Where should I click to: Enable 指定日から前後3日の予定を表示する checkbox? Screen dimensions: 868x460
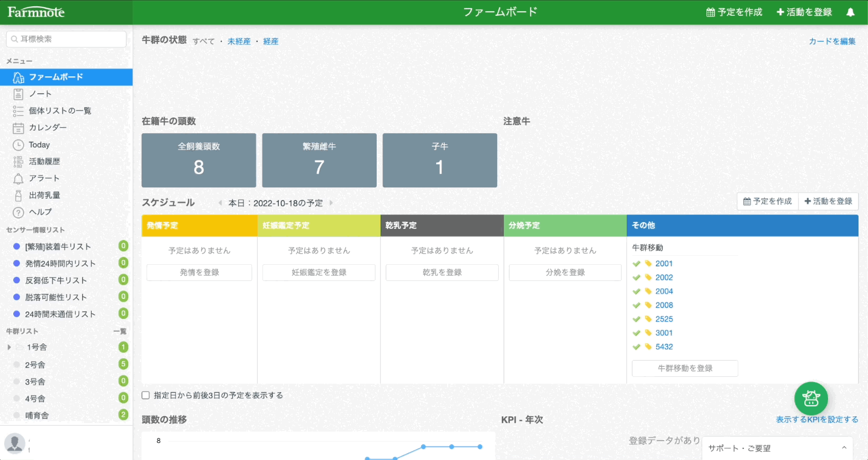coord(146,395)
